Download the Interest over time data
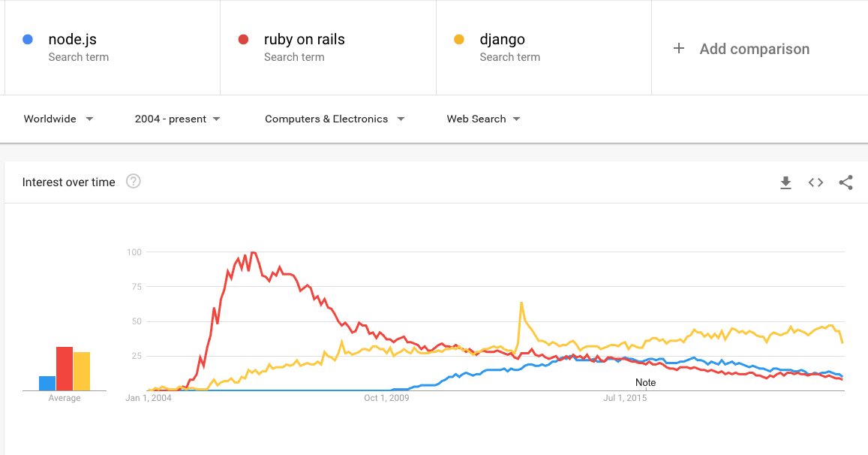The height and width of the screenshot is (455, 868). click(x=785, y=182)
